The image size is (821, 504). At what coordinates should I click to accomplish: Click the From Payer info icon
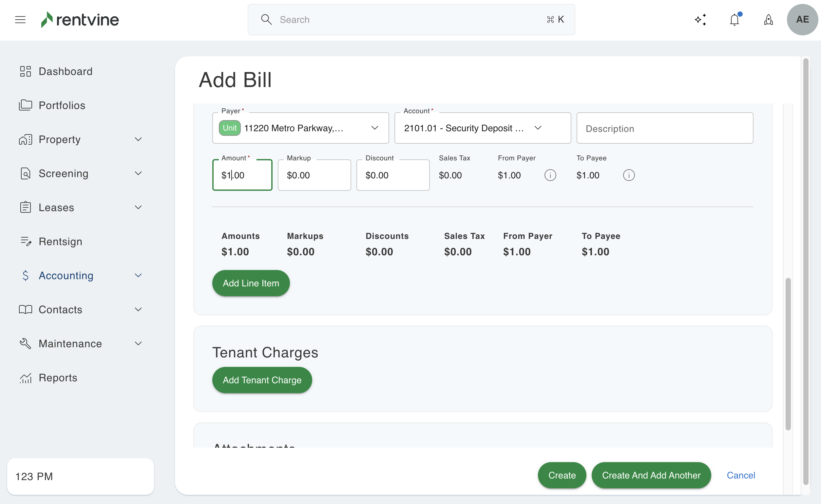tap(550, 175)
